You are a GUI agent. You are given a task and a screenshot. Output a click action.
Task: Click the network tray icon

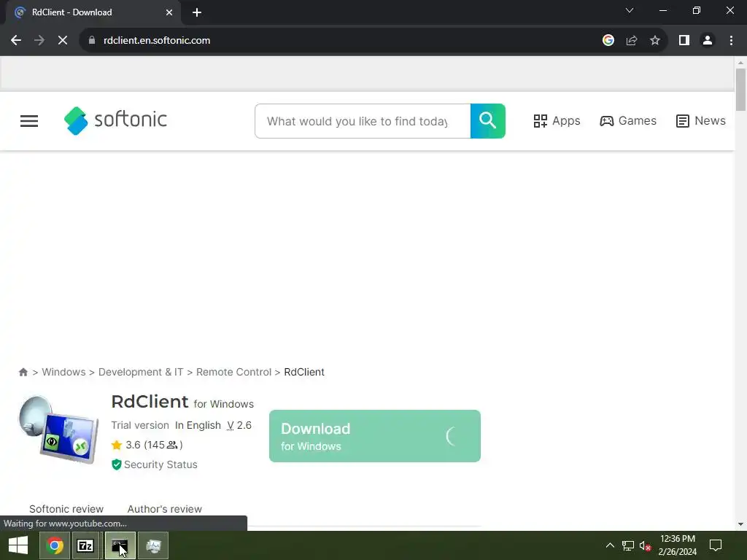tap(628, 545)
